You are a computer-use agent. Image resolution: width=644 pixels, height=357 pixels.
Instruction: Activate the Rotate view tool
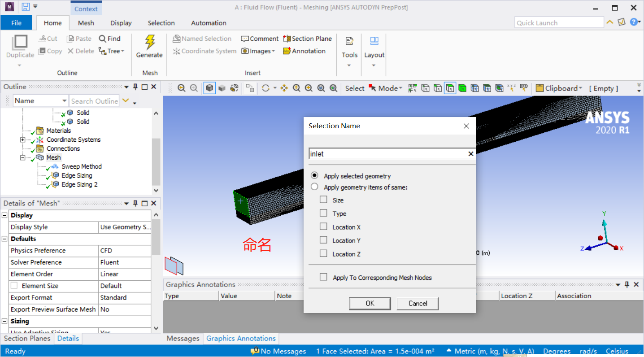pos(265,88)
